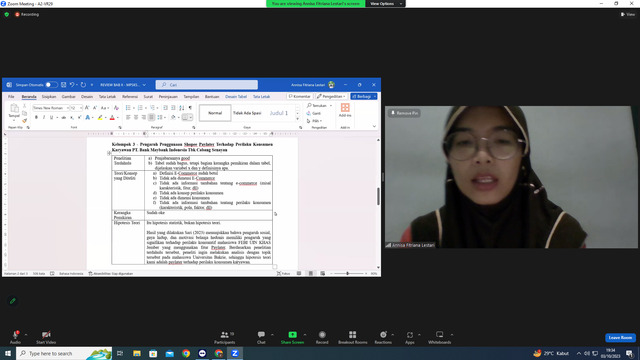Select the Judul 1 style
Image resolution: width=640 pixels, height=360 pixels.
[279, 113]
